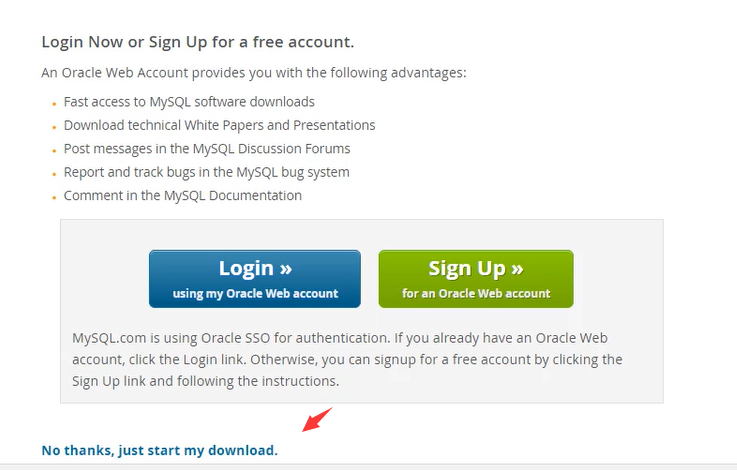Image resolution: width=737 pixels, height=470 pixels.
Task: Click the green Sign Up button
Action: (476, 279)
